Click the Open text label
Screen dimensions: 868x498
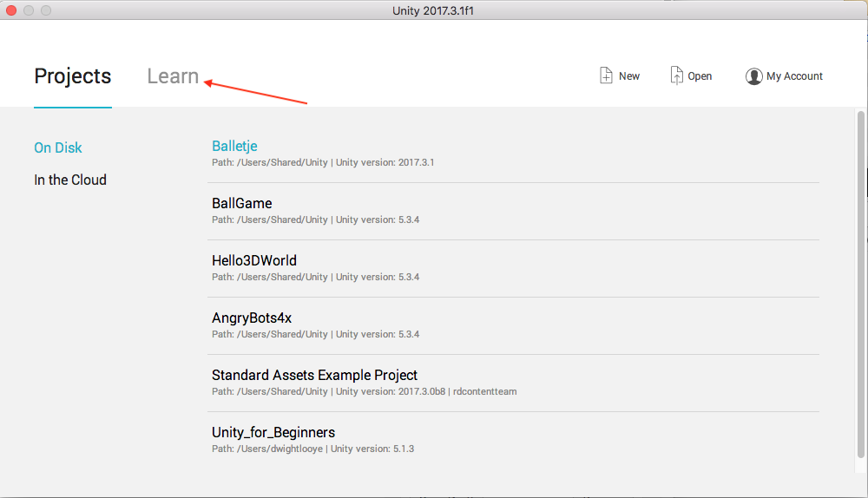coord(700,76)
